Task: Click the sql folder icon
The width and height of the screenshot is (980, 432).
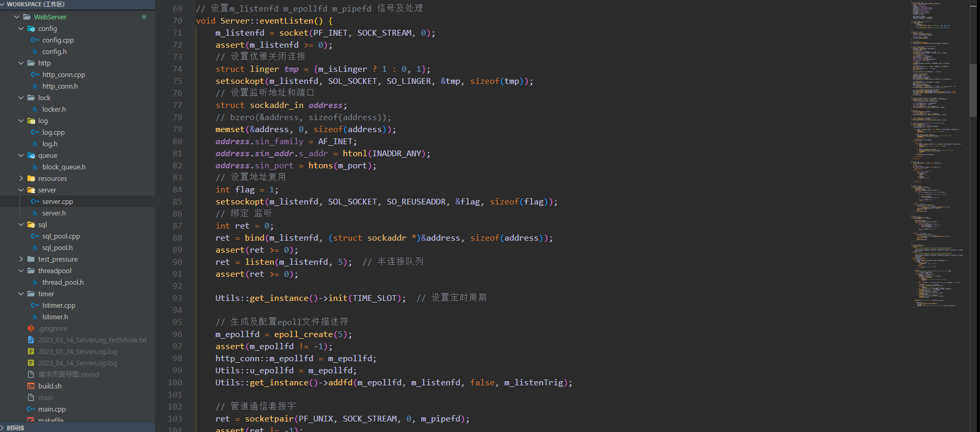Action: coord(31,224)
